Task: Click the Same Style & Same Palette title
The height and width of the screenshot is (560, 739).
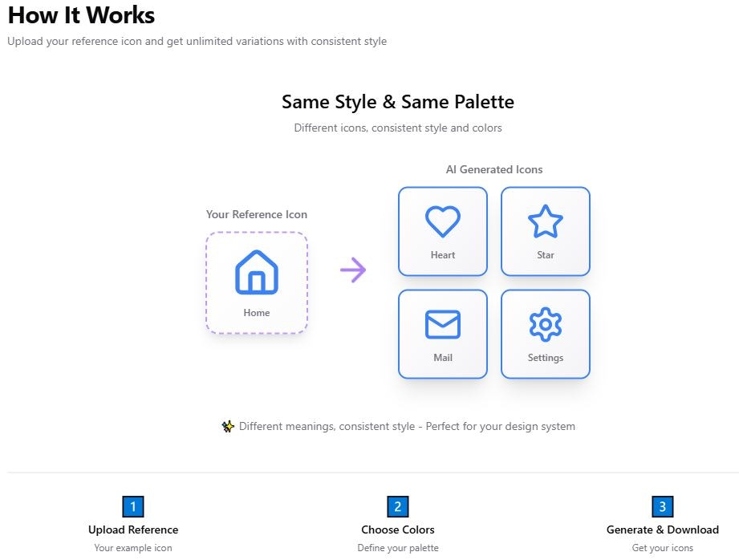Action: point(397,102)
